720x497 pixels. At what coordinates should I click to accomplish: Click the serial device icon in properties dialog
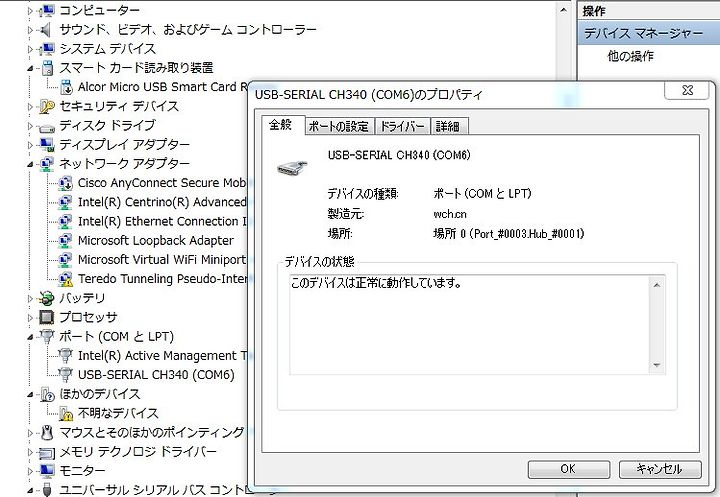click(292, 167)
